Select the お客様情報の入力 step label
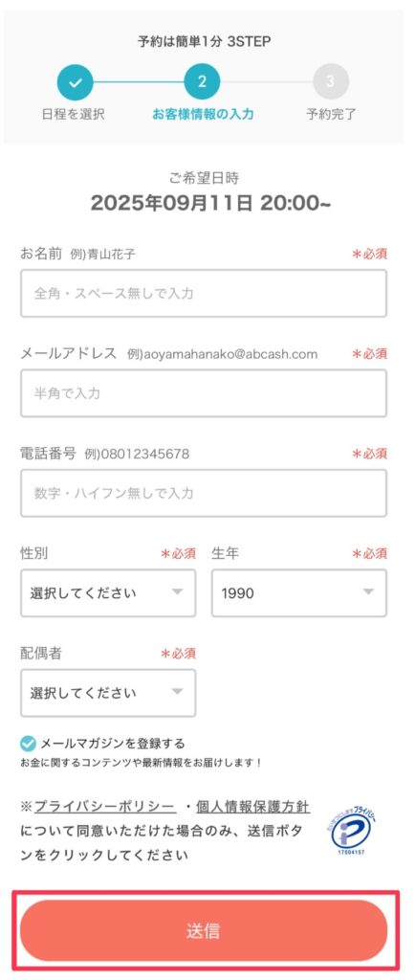This screenshot has height=980, width=415. [x=204, y=115]
